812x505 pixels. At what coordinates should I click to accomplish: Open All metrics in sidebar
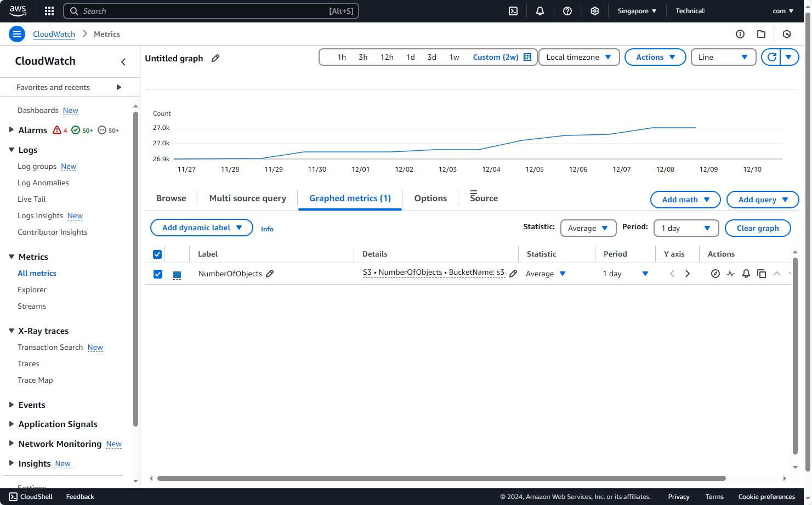(37, 273)
